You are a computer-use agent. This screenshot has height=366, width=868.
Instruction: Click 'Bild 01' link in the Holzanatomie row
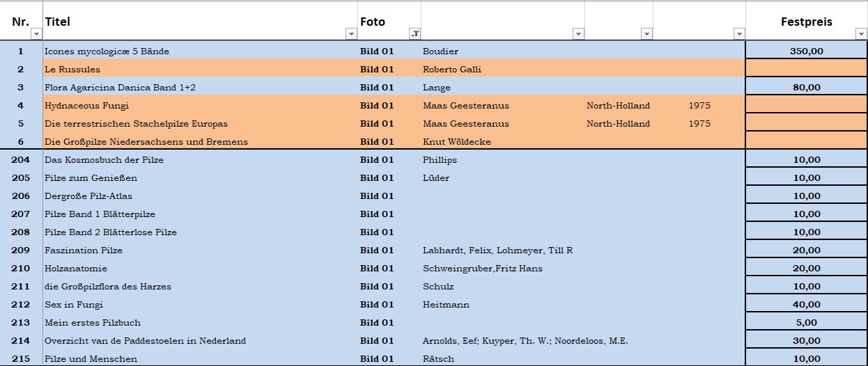[377, 269]
